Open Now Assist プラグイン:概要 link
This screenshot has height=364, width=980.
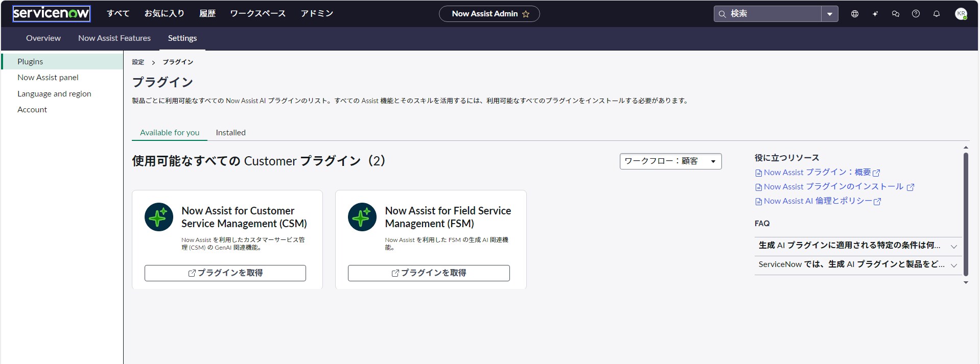pyautogui.click(x=818, y=173)
